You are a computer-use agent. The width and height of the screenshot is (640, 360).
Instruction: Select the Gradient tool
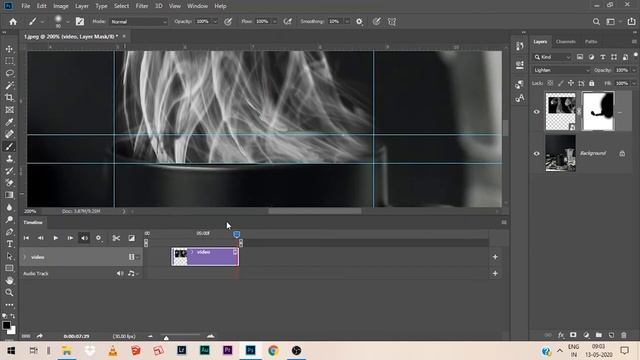(x=9, y=195)
